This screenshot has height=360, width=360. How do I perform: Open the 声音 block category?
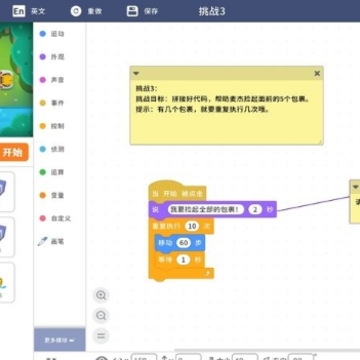52,80
